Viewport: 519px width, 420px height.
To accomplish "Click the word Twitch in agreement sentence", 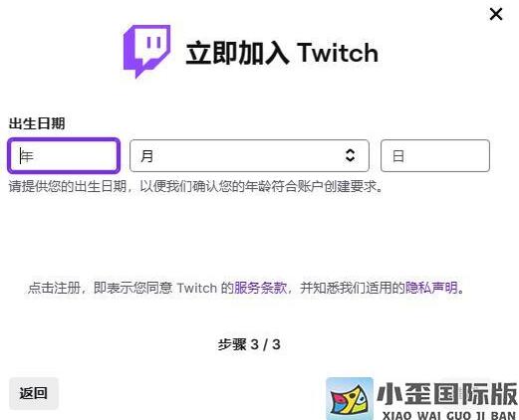I will point(196,288).
